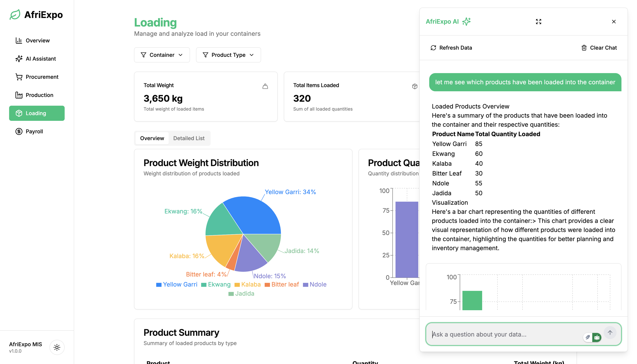Click the AfriExpo leaf logo
This screenshot has width=637, height=364.
(15, 15)
